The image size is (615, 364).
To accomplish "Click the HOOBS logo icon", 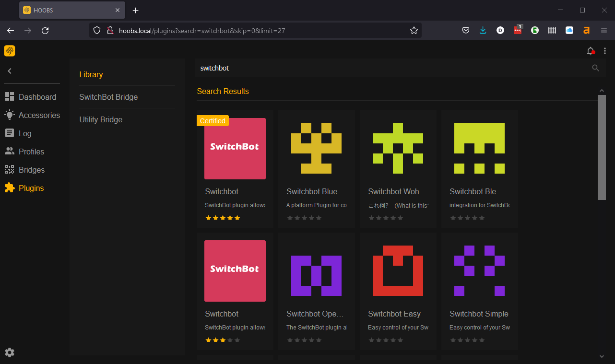I will tap(10, 51).
